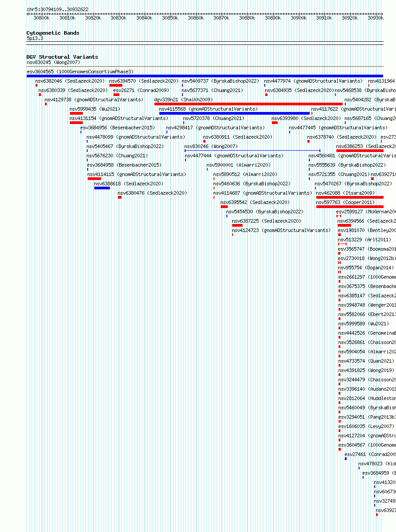Open nsv6380911 (Sedlazeck2020) variant
Screen dimensions: 396x532
click(x=238, y=137)
